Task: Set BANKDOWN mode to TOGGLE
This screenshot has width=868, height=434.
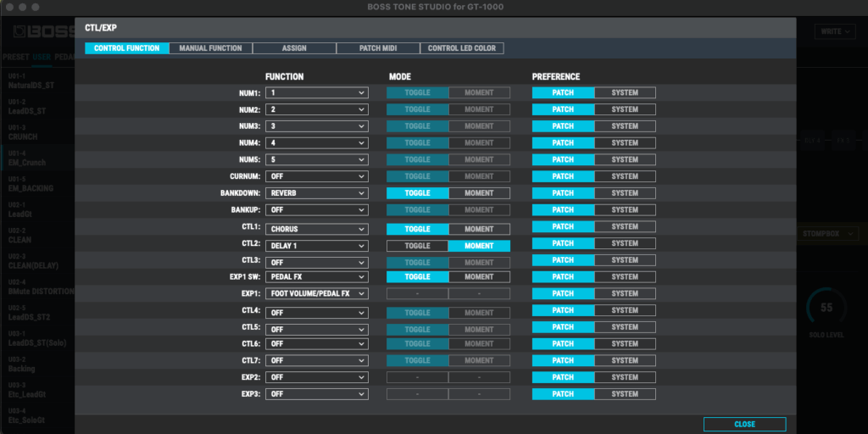Action: pos(417,193)
